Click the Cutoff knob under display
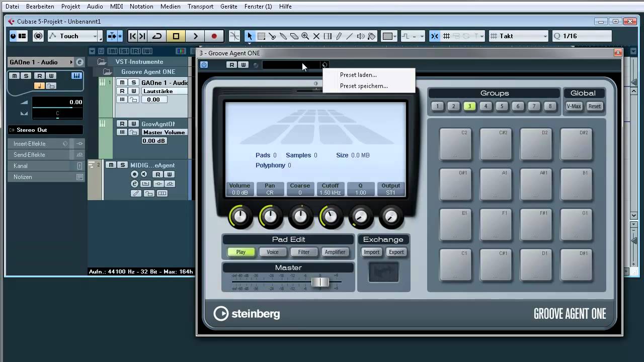 [331, 217]
